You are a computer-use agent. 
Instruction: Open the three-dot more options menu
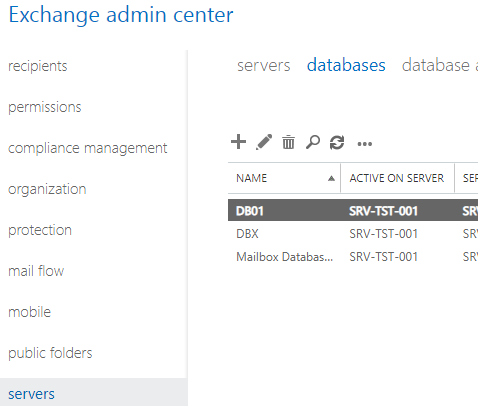pos(365,144)
